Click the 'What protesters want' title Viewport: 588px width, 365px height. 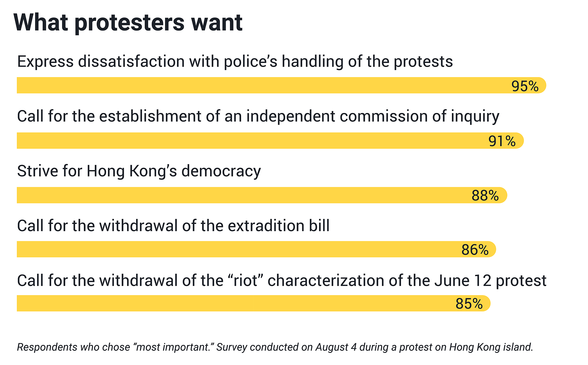click(128, 23)
